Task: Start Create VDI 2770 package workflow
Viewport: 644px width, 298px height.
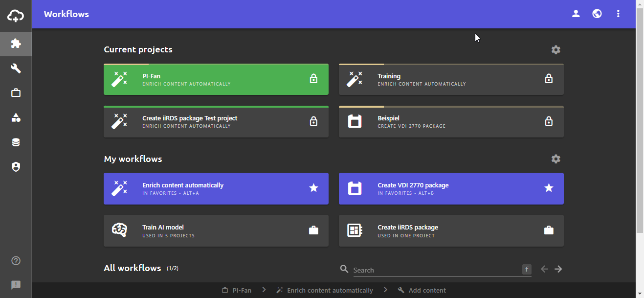Action: tap(451, 188)
